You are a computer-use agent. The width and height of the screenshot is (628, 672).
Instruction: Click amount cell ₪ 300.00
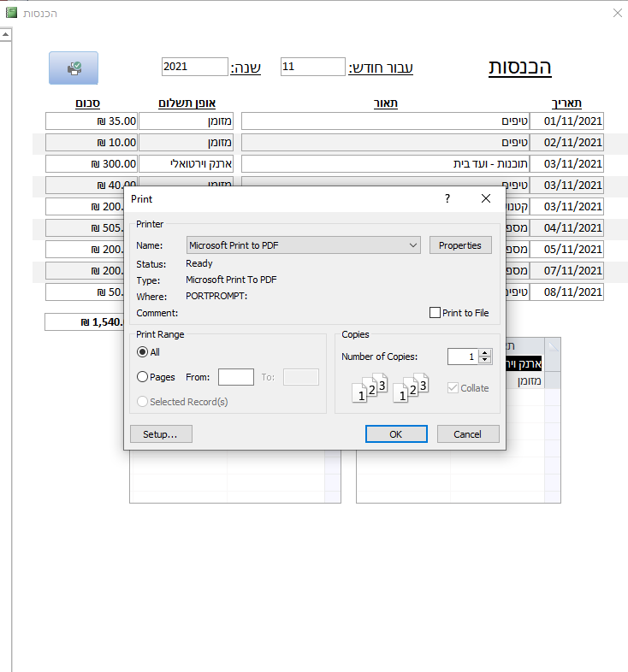tap(92, 163)
